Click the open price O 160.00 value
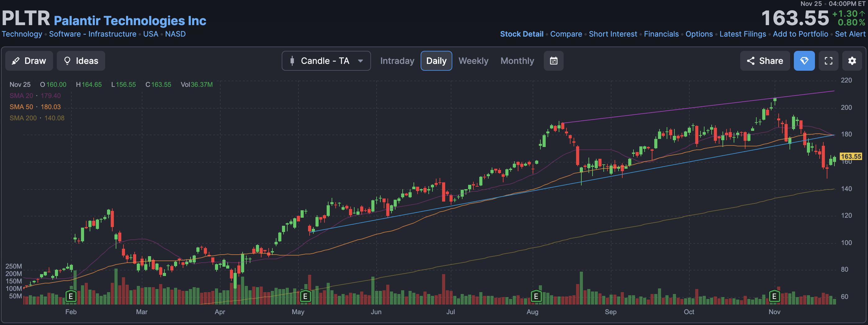 [x=53, y=85]
